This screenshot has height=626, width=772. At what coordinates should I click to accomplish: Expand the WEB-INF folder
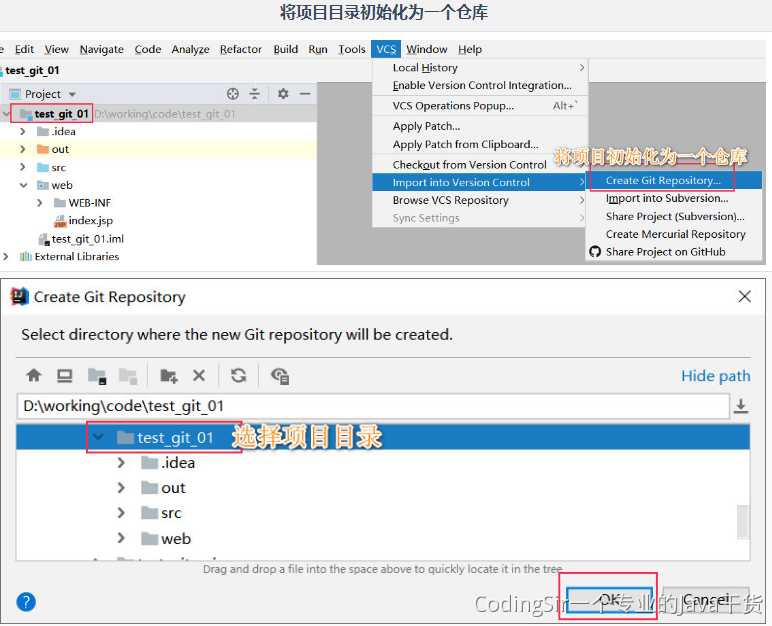40,203
